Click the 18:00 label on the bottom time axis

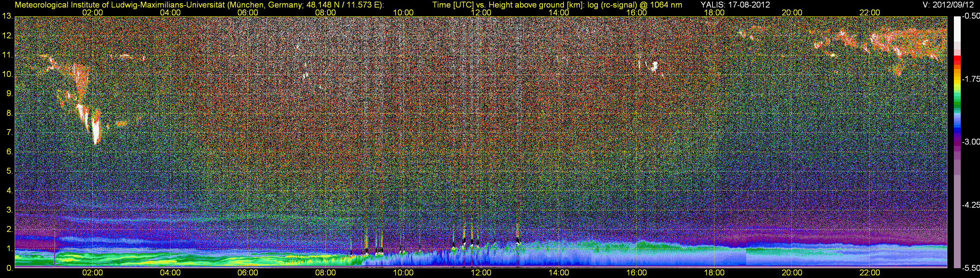coord(714,273)
